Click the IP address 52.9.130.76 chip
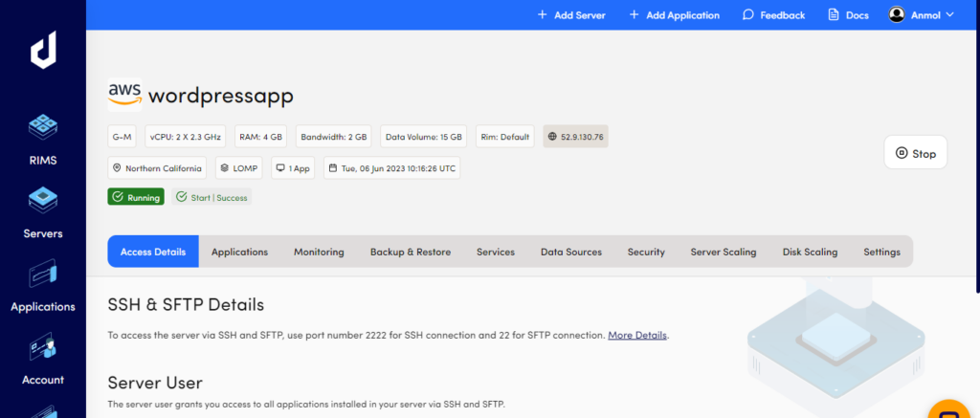This screenshot has height=418, width=980. (575, 136)
